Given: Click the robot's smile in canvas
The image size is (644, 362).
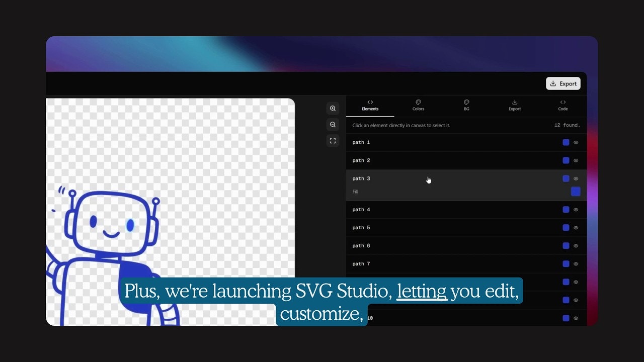Looking at the screenshot, I should 111,234.
